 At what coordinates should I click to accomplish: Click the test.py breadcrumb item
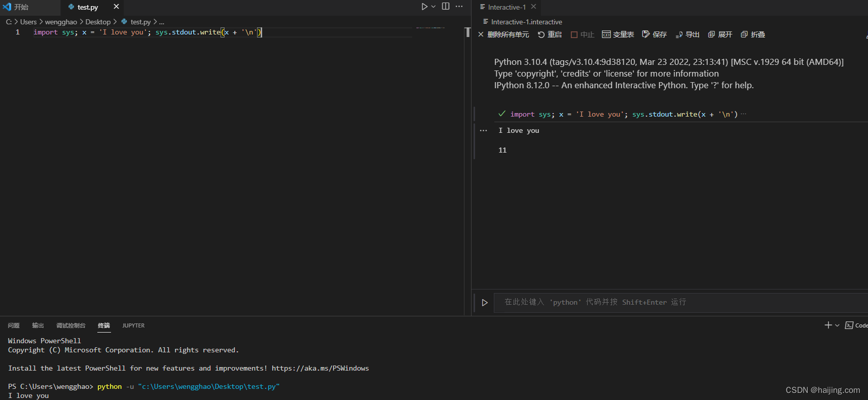point(136,22)
